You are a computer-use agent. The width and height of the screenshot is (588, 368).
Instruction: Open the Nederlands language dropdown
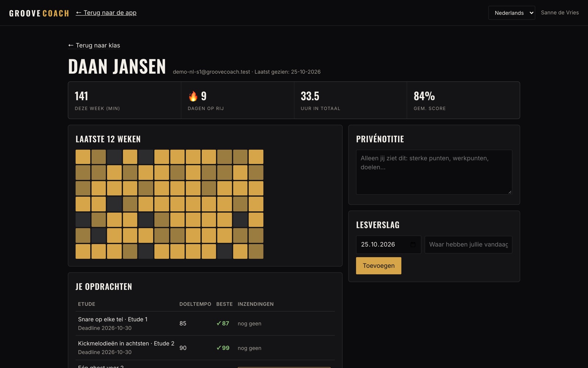(512, 13)
